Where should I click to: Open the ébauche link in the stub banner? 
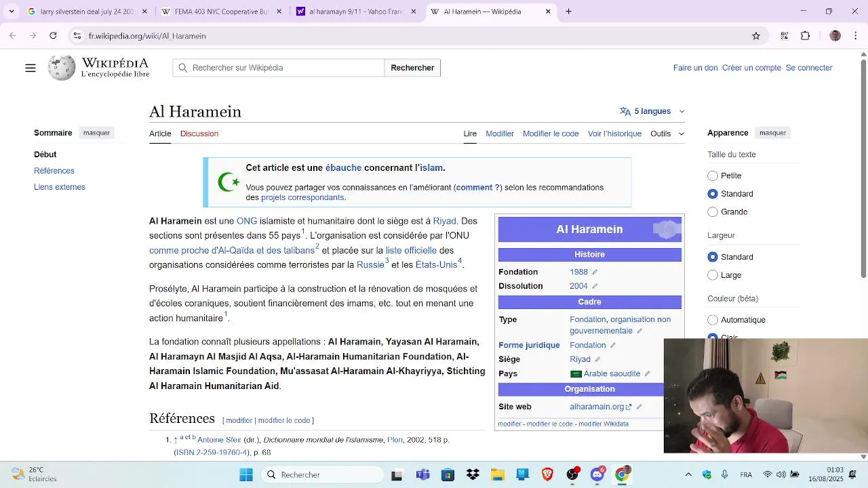[x=343, y=168]
